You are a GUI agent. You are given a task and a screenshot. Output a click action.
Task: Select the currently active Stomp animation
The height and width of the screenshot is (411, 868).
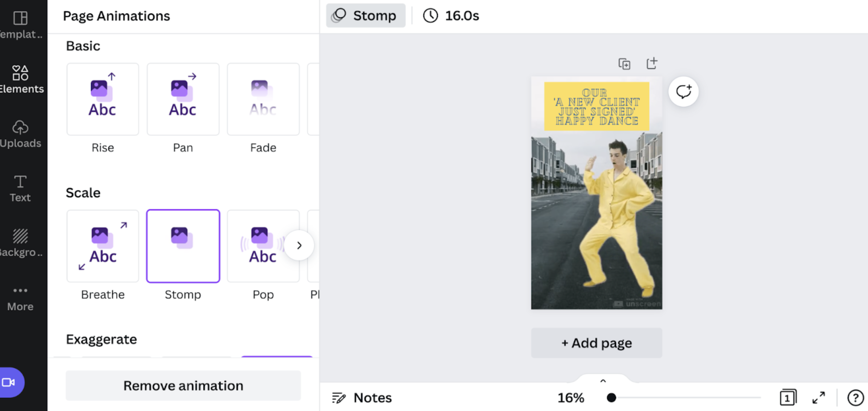(183, 245)
